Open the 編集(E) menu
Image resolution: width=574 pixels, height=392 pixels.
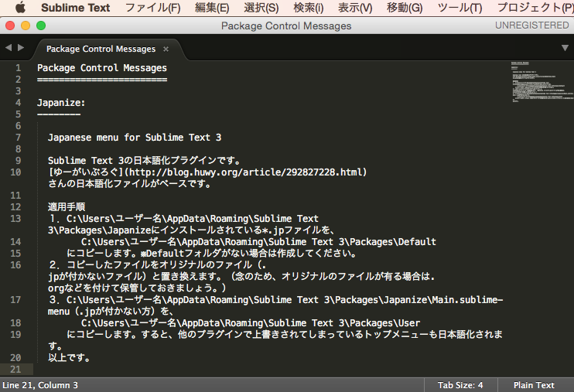point(212,8)
